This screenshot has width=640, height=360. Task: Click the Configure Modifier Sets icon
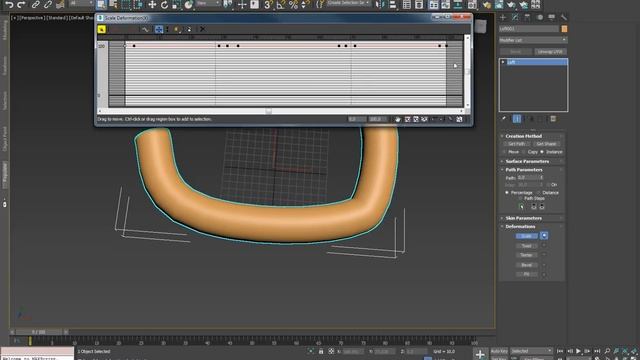point(553,119)
